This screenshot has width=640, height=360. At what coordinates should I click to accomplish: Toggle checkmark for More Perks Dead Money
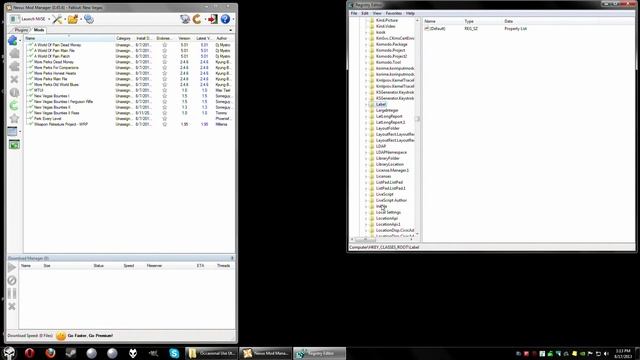(x=30, y=62)
